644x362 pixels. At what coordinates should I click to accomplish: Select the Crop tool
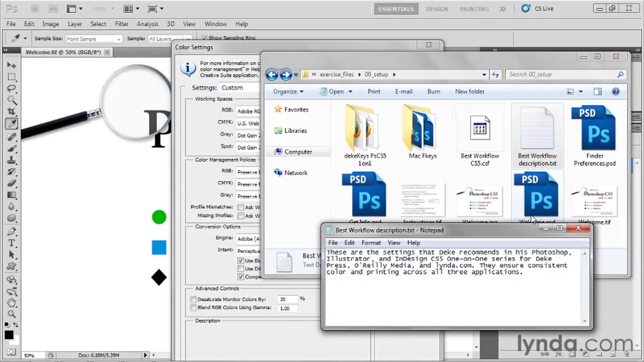pos(12,112)
